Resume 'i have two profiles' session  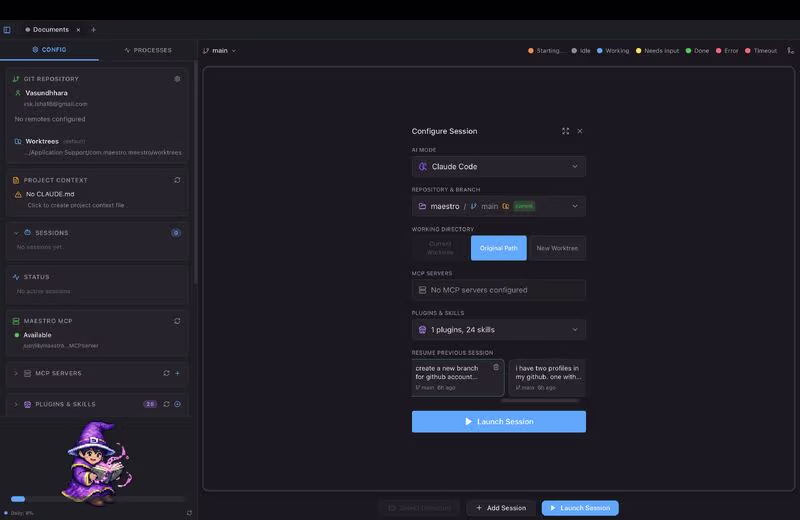[547, 378]
